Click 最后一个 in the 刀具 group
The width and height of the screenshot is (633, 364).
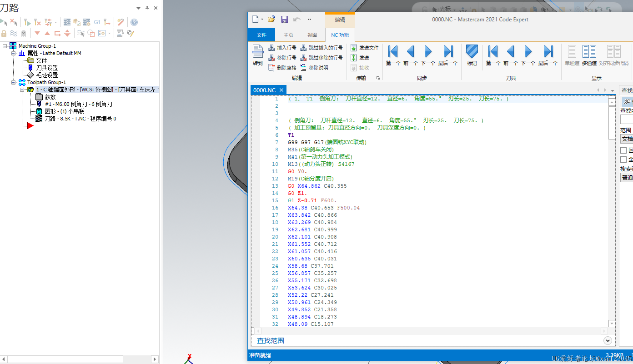pos(548,55)
